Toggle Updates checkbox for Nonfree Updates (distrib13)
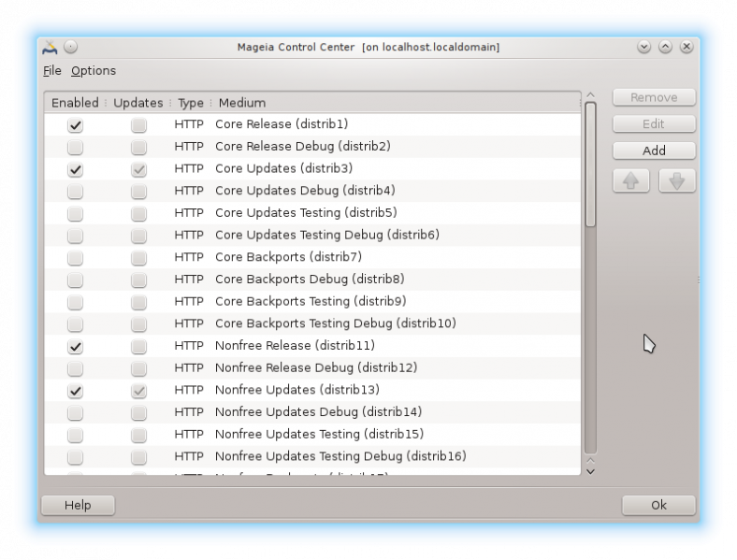Image resolution: width=737 pixels, height=560 pixels. [138, 391]
